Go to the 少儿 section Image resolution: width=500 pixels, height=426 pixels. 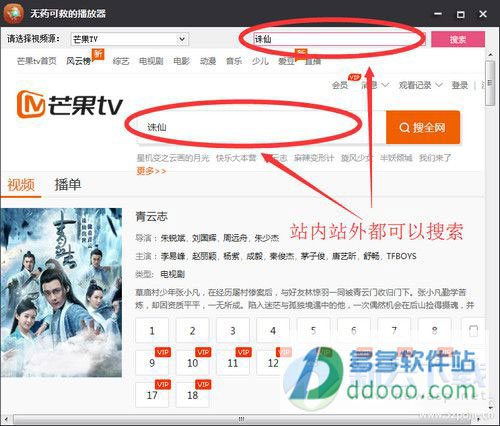coord(260,61)
